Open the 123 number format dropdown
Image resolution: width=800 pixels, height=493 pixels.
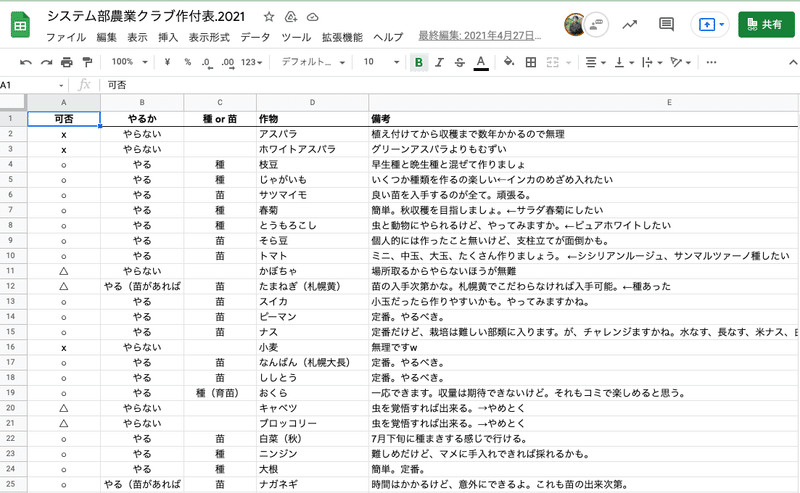(252, 62)
